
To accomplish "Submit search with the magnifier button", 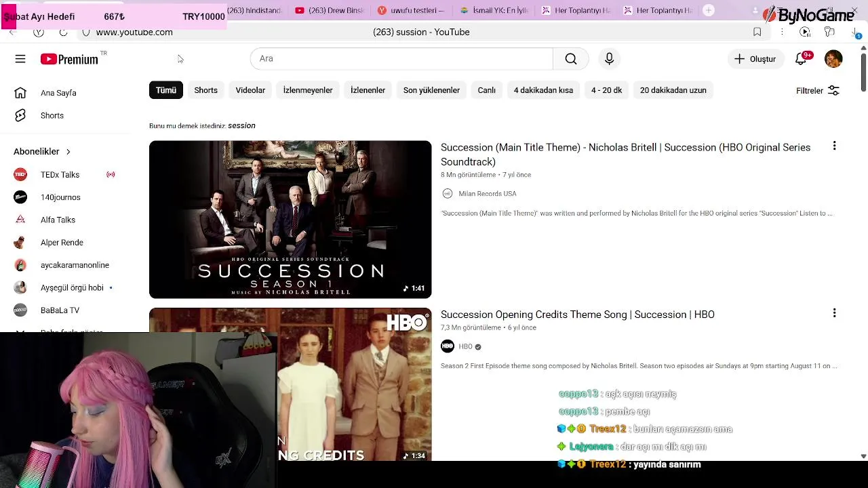I will [571, 59].
